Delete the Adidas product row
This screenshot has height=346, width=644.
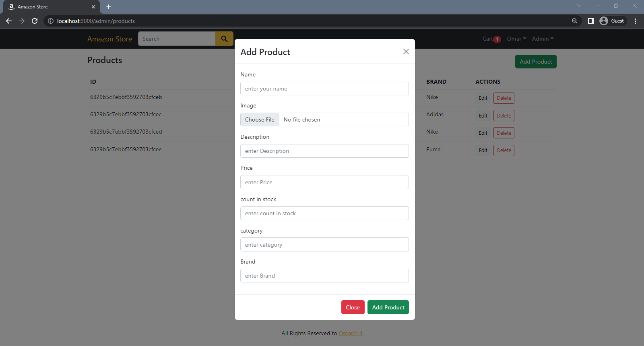[x=504, y=115]
